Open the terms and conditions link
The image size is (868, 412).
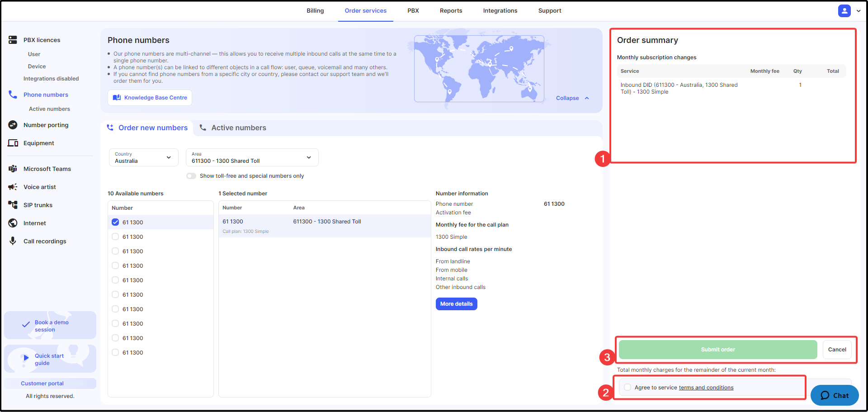706,388
